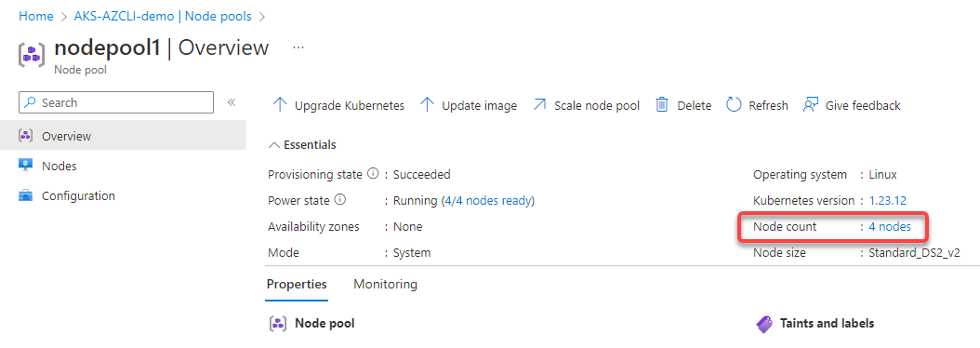Click the Update image arrow icon
The height and width of the screenshot is (348, 980).
(428, 105)
